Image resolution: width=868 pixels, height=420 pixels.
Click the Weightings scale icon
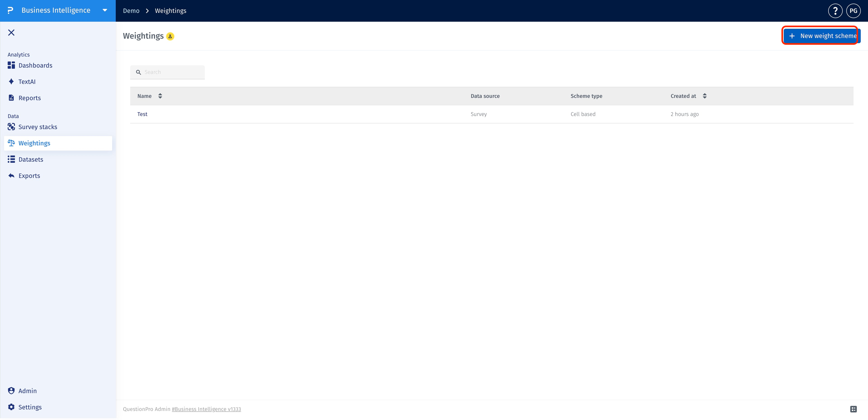point(11,143)
